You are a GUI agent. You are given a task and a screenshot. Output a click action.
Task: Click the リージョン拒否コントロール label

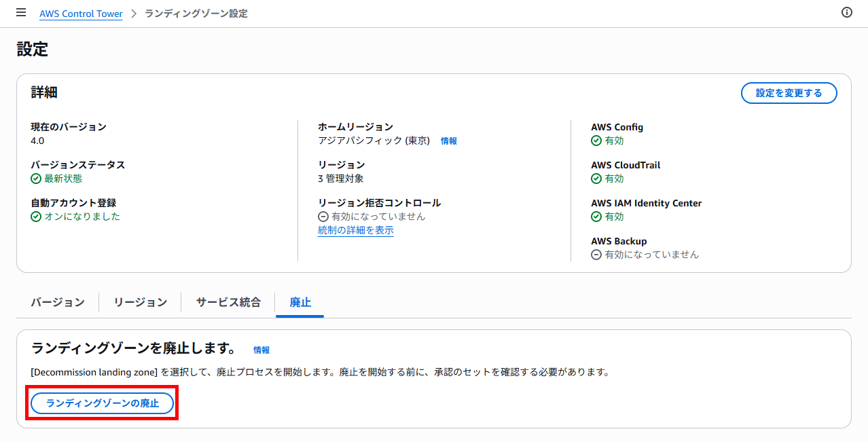pos(379,203)
